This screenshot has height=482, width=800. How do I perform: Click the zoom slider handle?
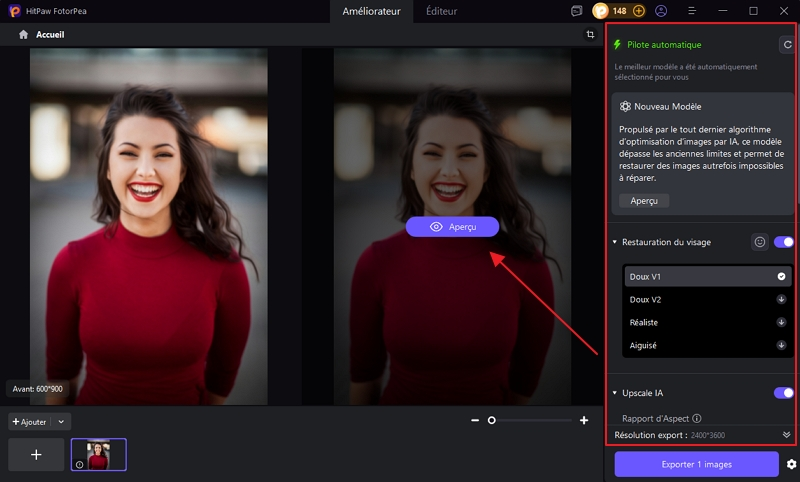pos(491,421)
